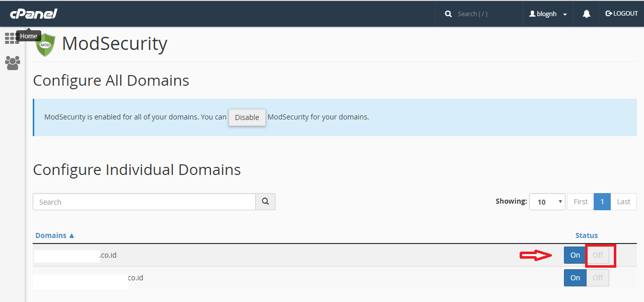The height and width of the screenshot is (302, 644).
Task: Open the Home grid icon in sidebar
Action: [x=11, y=38]
